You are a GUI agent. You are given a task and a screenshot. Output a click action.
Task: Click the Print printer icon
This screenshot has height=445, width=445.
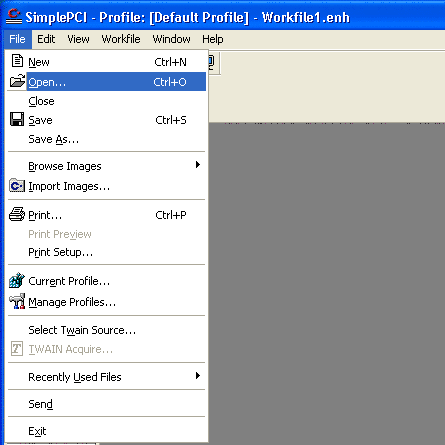pyautogui.click(x=17, y=214)
